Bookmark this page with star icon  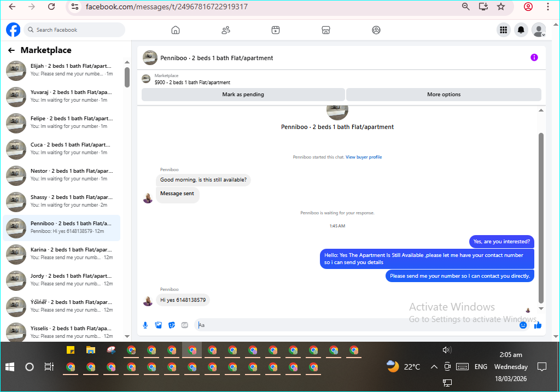coord(501,7)
